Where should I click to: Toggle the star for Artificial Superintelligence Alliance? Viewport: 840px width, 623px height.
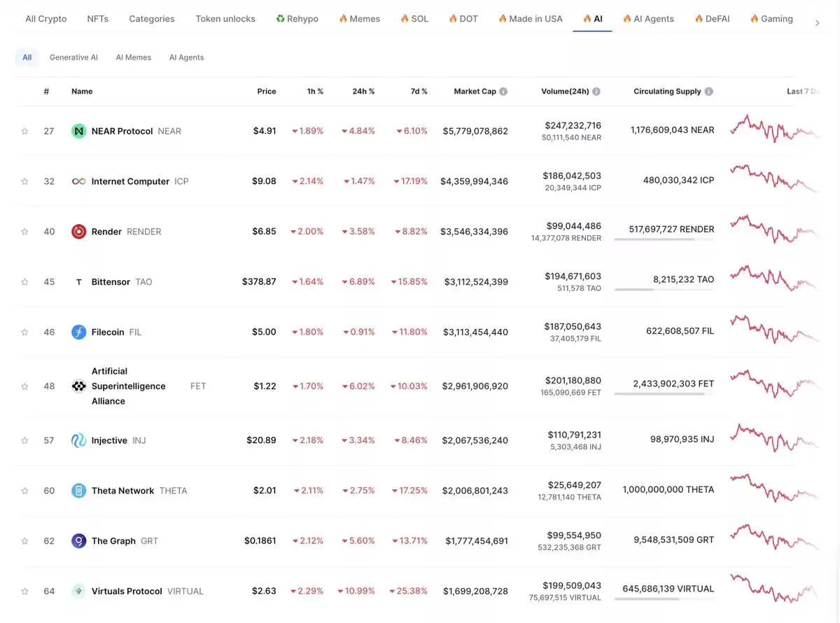24,386
